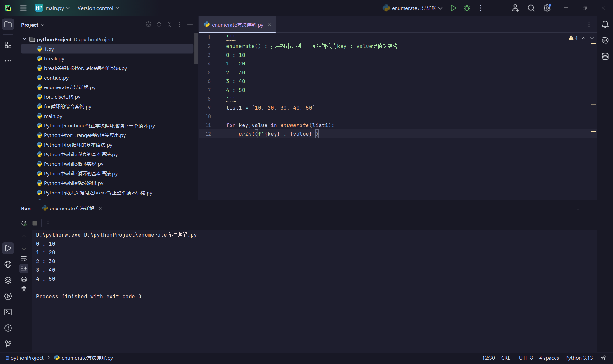Toggle soft-wrap in Run console
Viewport: 613px width, 364px height.
click(x=24, y=258)
